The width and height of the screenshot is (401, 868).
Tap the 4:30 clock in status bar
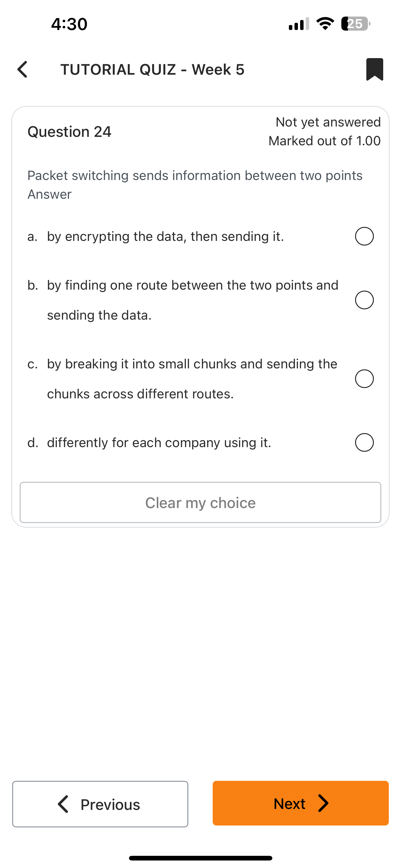point(69,24)
